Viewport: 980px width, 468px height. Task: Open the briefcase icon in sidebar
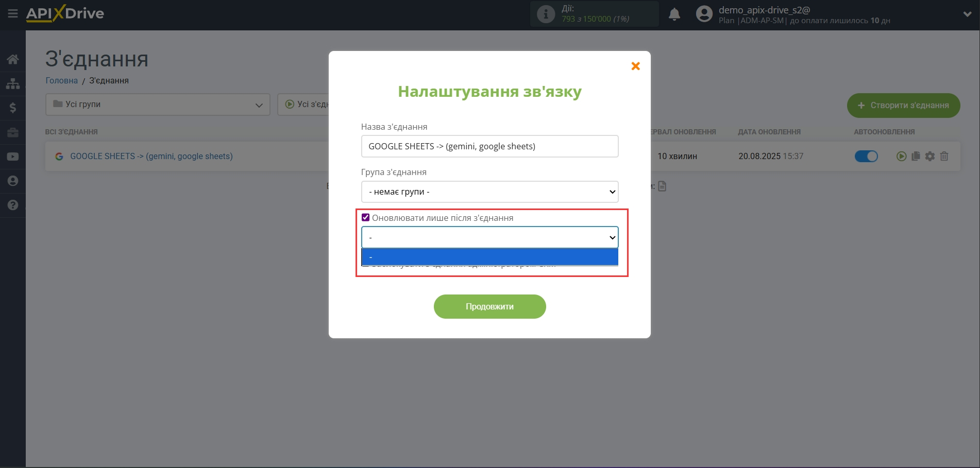point(13,132)
